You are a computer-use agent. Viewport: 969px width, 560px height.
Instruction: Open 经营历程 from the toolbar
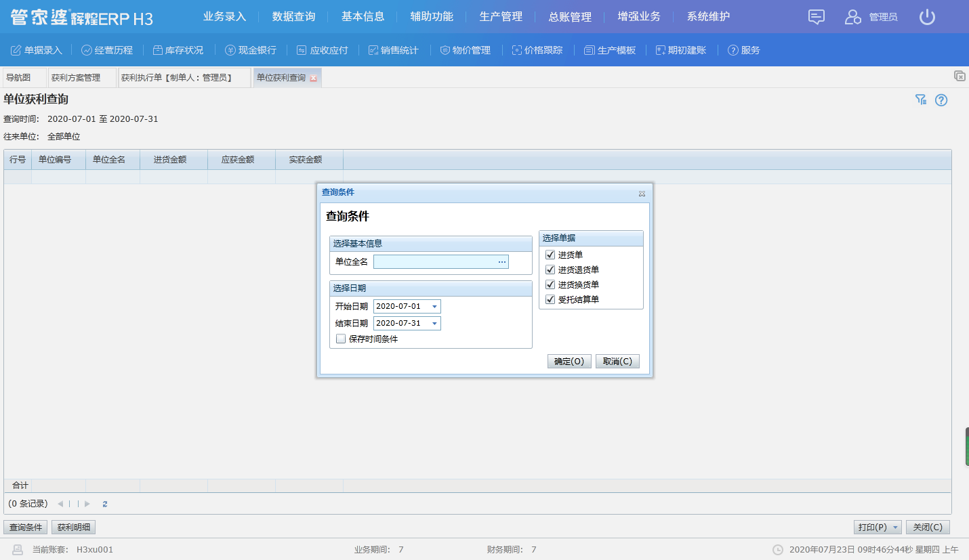pyautogui.click(x=107, y=50)
